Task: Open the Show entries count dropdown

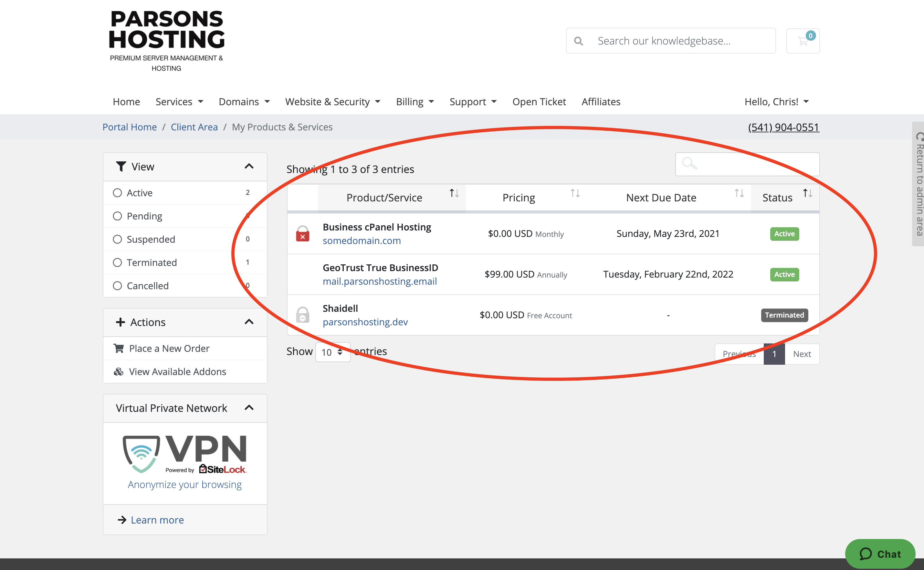Action: [x=332, y=352]
